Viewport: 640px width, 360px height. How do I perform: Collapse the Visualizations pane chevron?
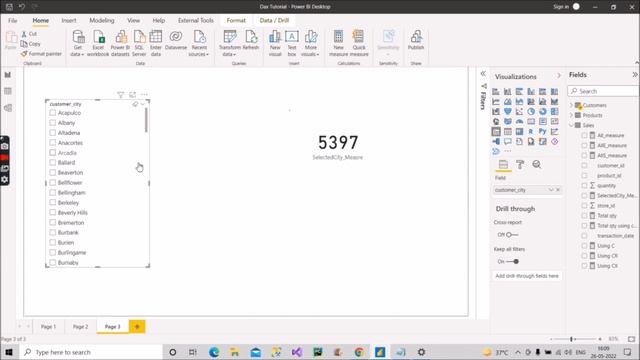click(559, 76)
